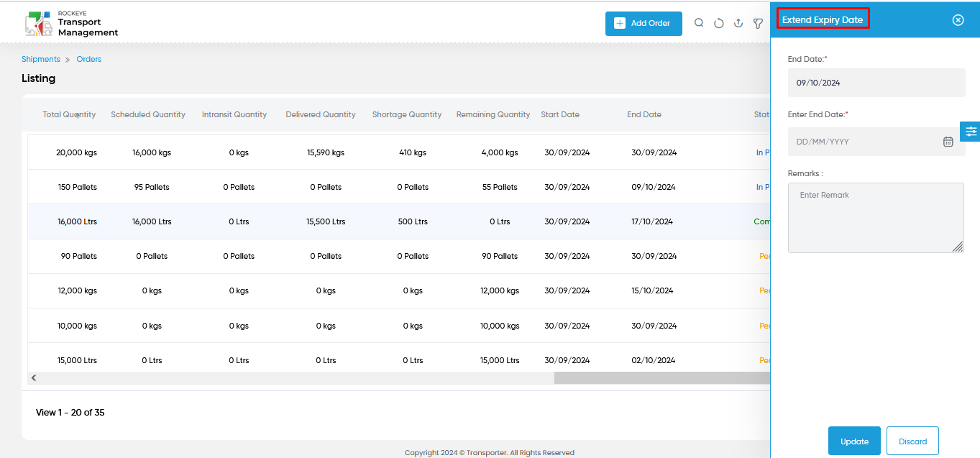Screen dimensions: 980x458
Task: Click the horizontal scrollbar left arrow
Action: [x=33, y=377]
